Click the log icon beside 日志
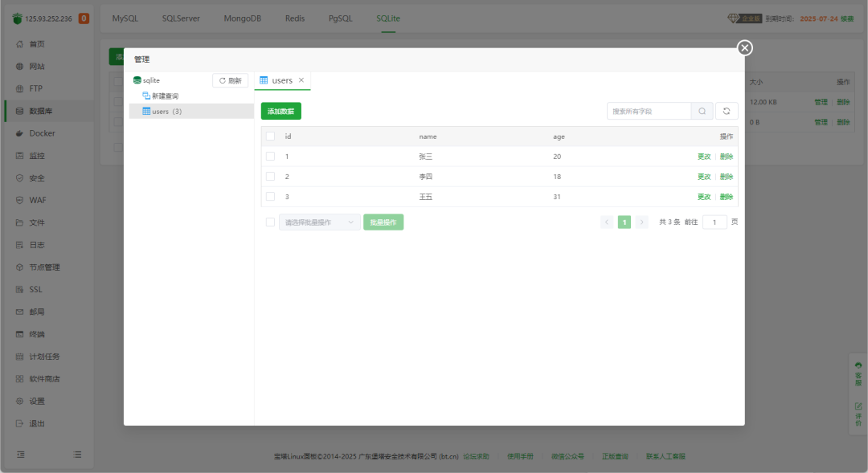Image resolution: width=868 pixels, height=473 pixels. pos(19,245)
